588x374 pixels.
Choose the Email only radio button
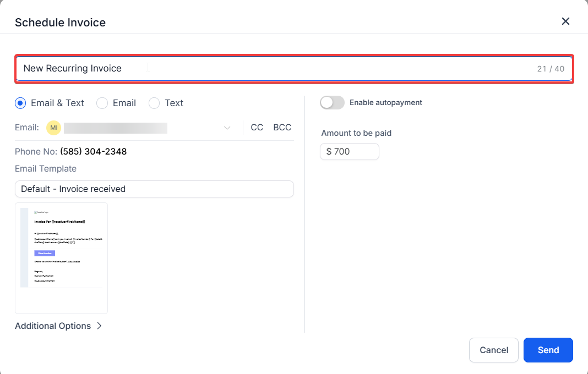pyautogui.click(x=102, y=103)
